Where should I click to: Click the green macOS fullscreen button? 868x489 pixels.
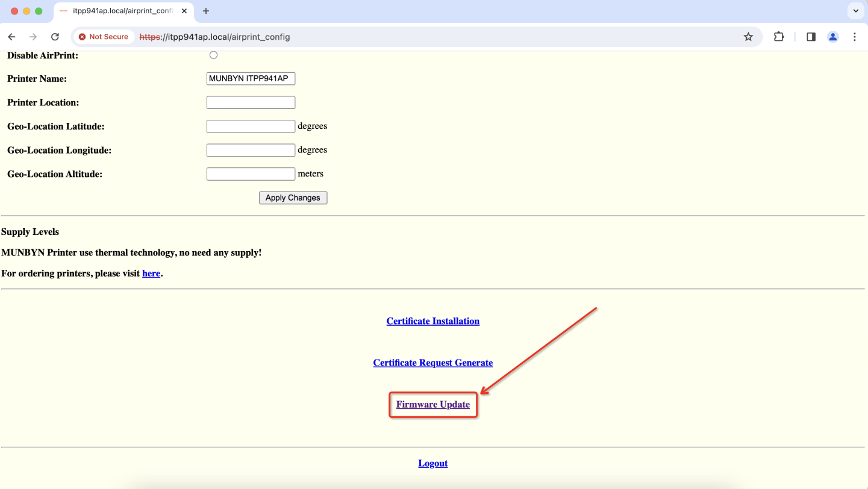click(39, 11)
